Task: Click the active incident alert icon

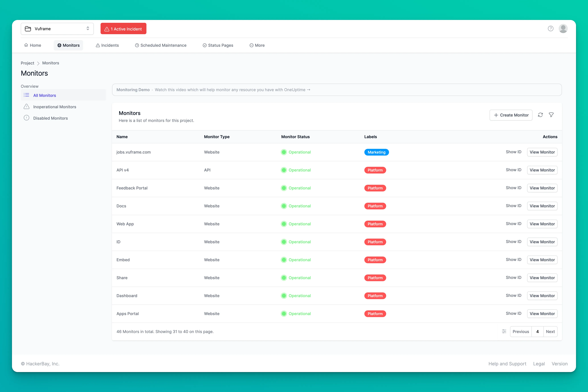Action: coord(107,29)
